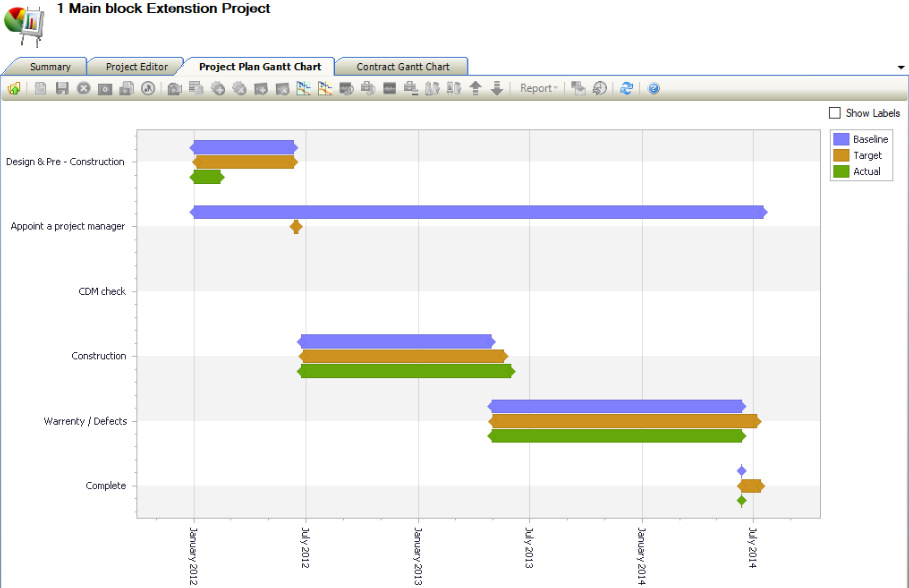This screenshot has width=909, height=588.
Task: Open the Report dropdown menu
Action: (539, 88)
